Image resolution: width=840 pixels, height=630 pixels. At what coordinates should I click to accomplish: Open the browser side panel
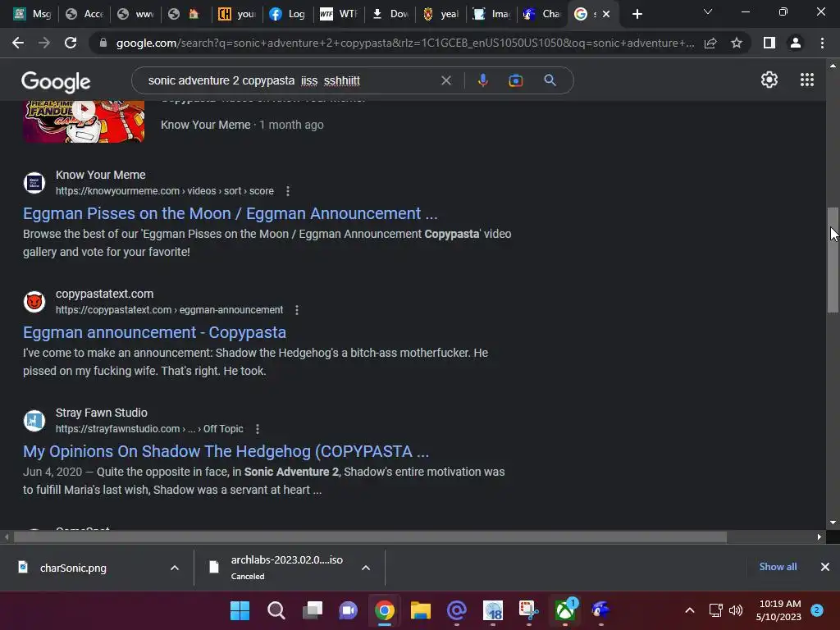tap(769, 43)
